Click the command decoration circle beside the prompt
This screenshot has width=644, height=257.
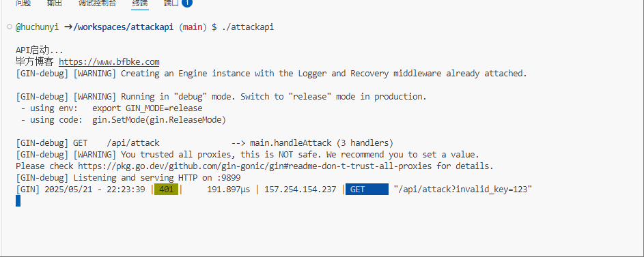point(10,27)
